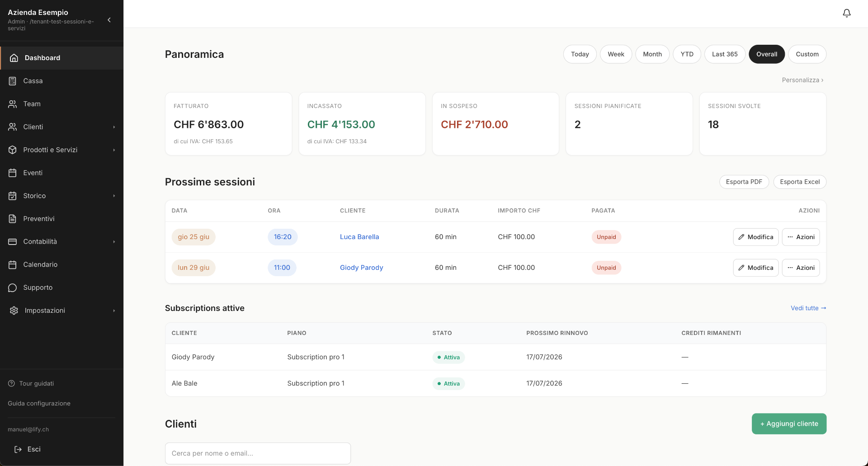Click the Impostazioni gear icon
Screen dimensions: 868x466
click(x=14, y=311)
